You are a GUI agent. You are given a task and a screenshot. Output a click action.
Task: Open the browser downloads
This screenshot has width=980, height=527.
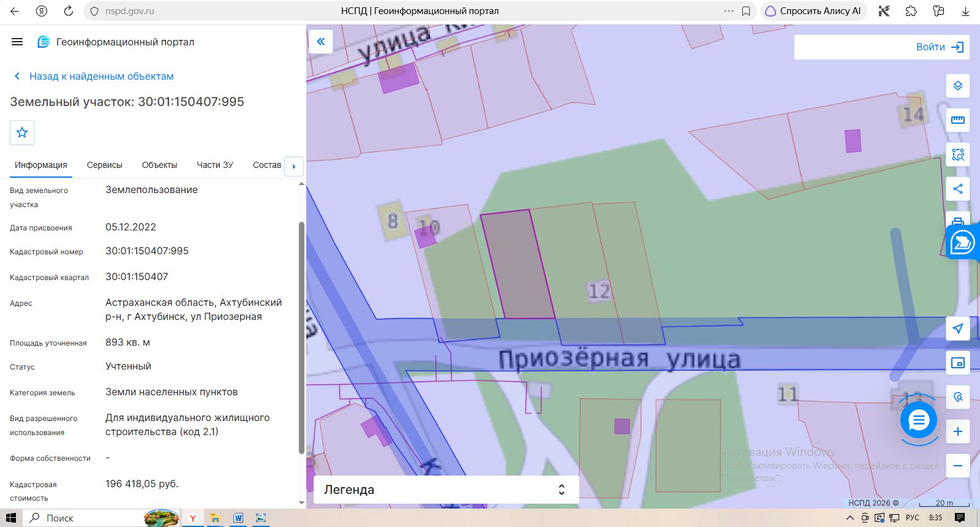(965, 11)
